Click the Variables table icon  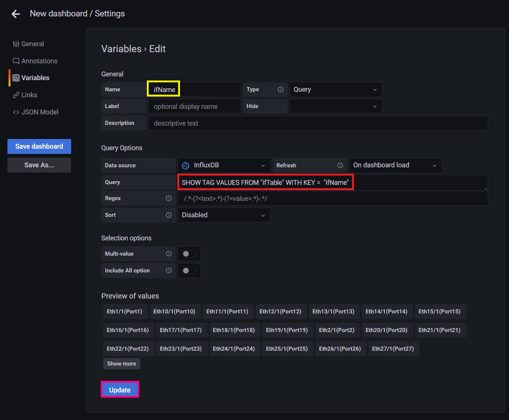pos(16,78)
